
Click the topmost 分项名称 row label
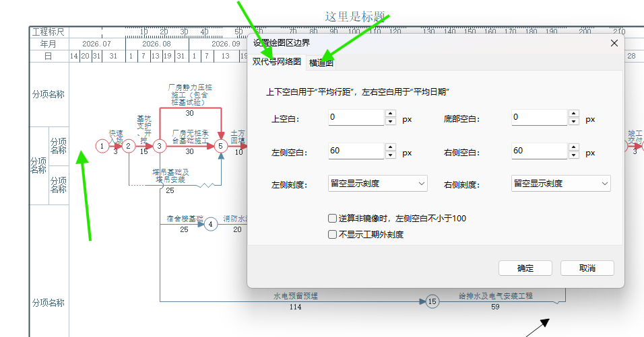pos(49,94)
